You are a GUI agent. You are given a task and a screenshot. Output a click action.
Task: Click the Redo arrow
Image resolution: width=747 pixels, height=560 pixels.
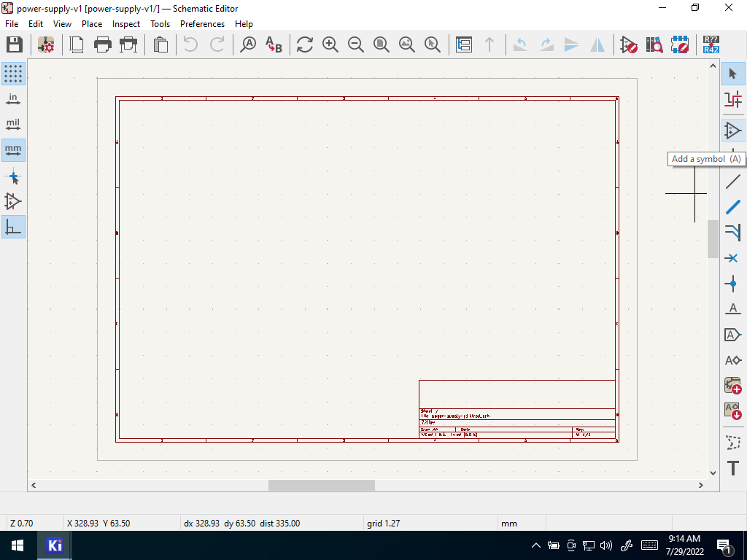(x=217, y=44)
